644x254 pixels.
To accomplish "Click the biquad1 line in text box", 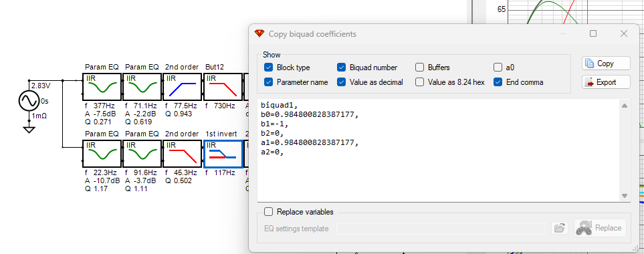I will (279, 105).
